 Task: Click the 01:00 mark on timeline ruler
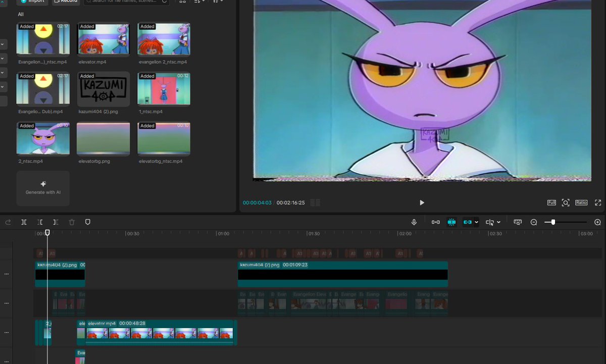[x=223, y=234]
